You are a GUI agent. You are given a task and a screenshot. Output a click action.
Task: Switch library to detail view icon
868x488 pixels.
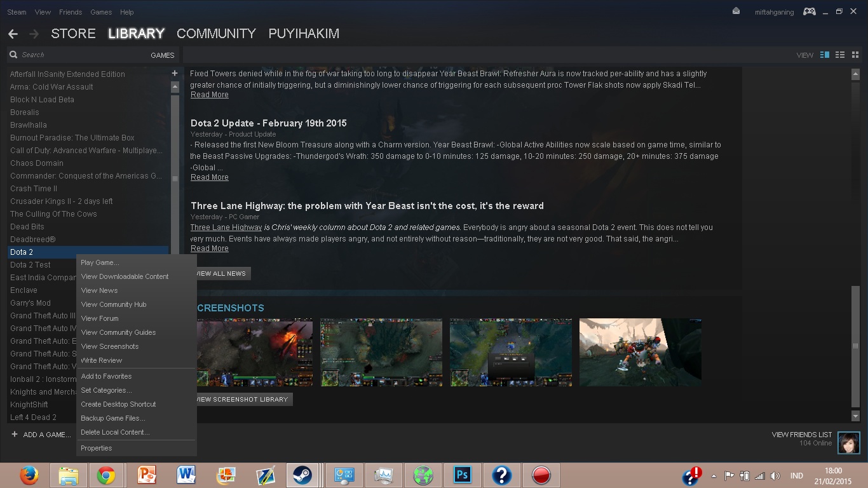click(x=825, y=55)
